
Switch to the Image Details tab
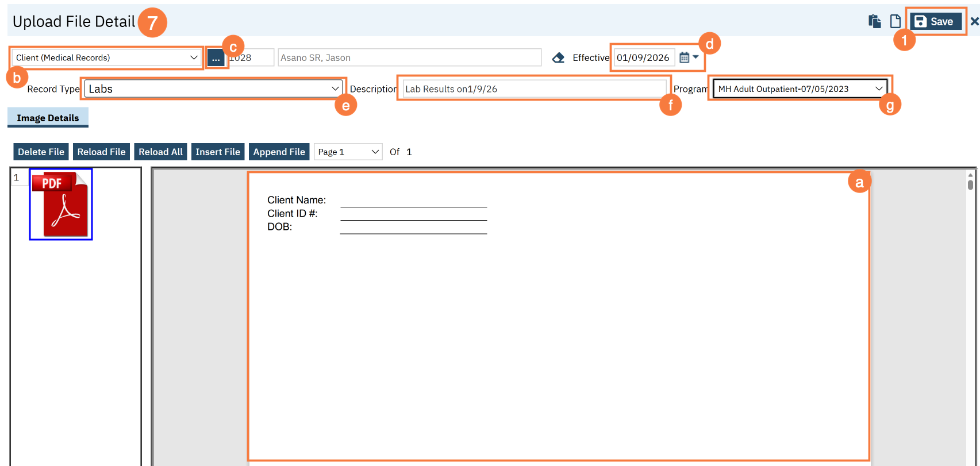[48, 118]
